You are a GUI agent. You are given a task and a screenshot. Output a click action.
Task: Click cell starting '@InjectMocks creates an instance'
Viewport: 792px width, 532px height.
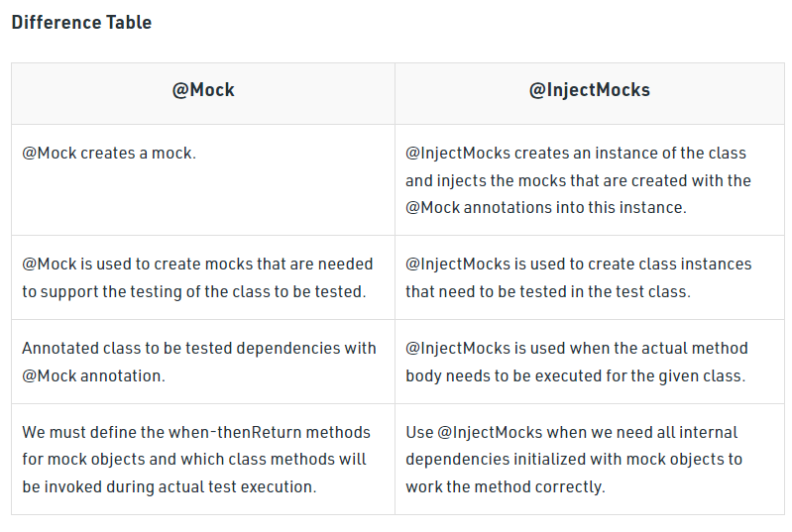click(x=590, y=180)
